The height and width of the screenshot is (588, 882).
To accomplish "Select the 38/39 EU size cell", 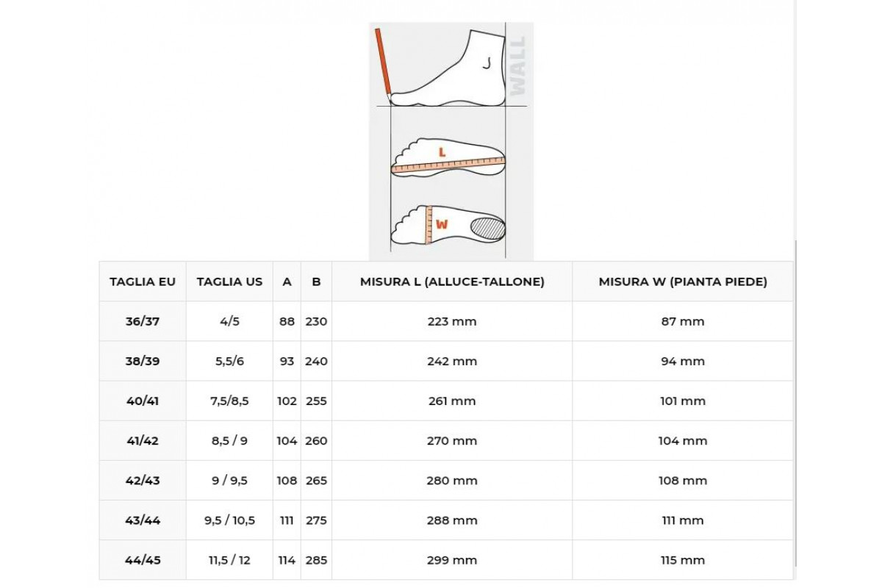I will pos(143,361).
